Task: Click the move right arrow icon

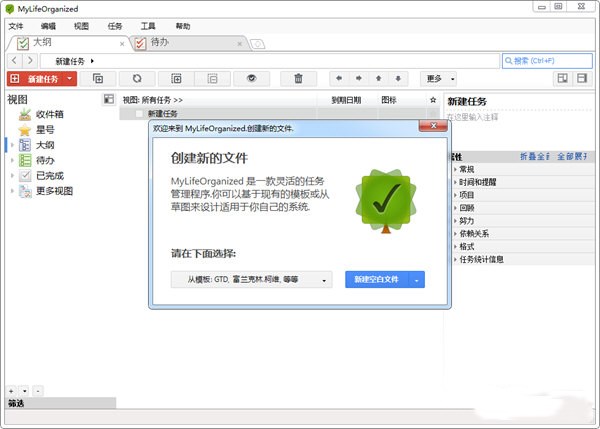Action: (359, 78)
